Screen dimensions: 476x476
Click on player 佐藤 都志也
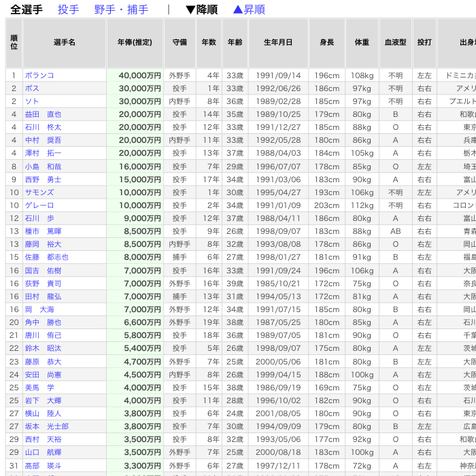pos(46,258)
